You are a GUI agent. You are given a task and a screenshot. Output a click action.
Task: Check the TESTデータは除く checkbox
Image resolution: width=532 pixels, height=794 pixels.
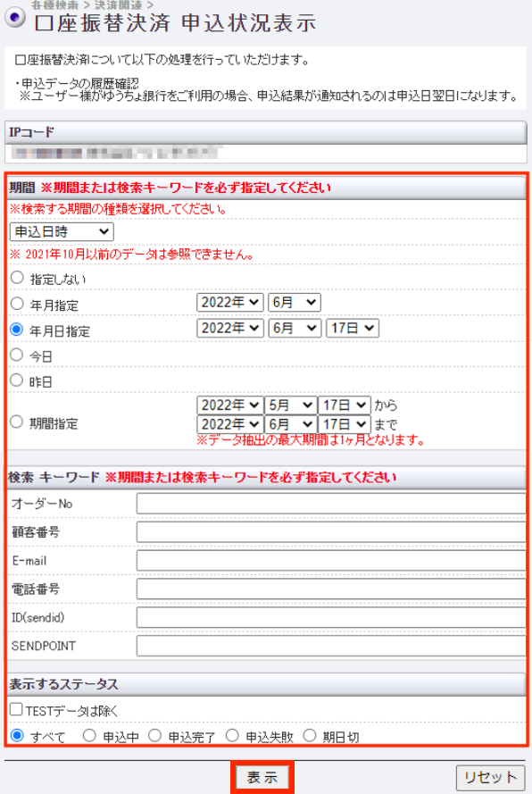16,709
